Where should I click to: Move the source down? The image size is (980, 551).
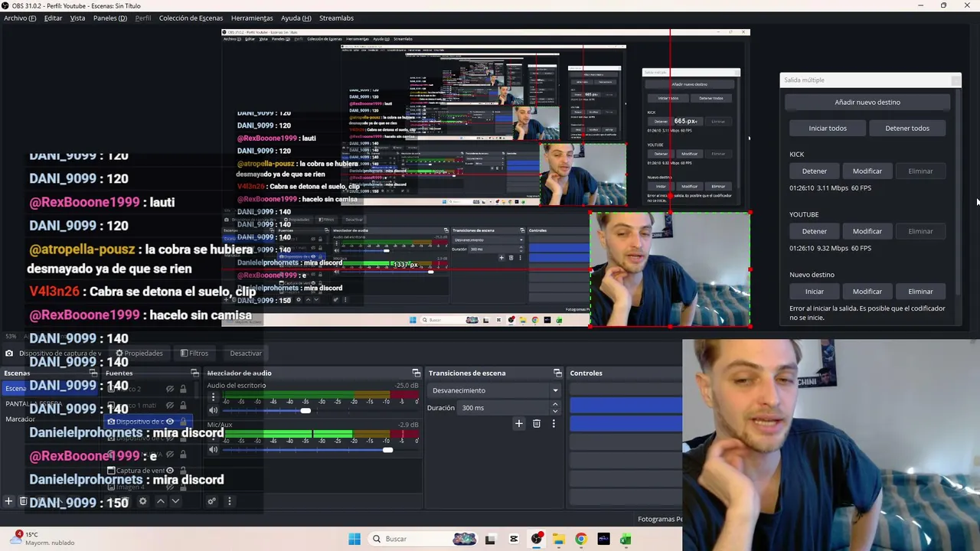pyautogui.click(x=175, y=501)
